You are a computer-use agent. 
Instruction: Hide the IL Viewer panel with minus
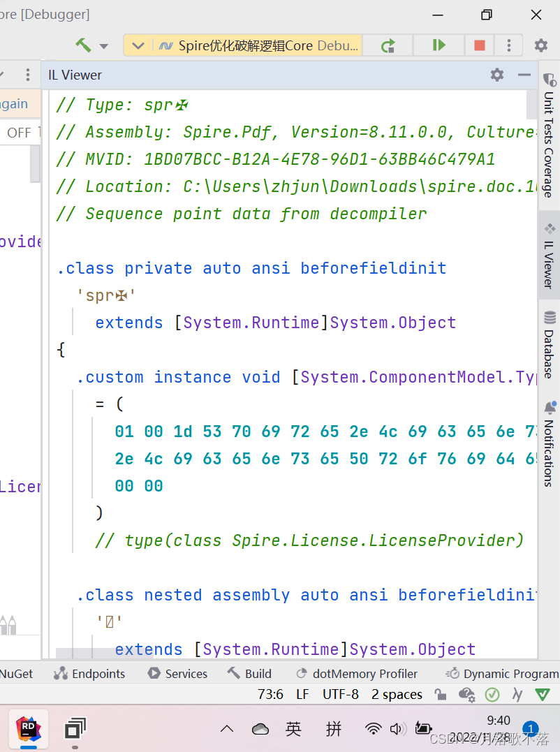click(524, 75)
